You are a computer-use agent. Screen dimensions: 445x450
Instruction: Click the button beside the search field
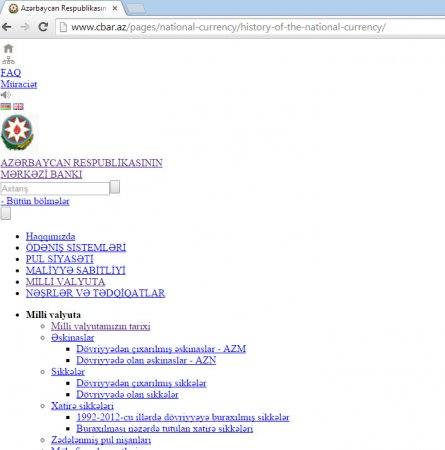coord(115,187)
